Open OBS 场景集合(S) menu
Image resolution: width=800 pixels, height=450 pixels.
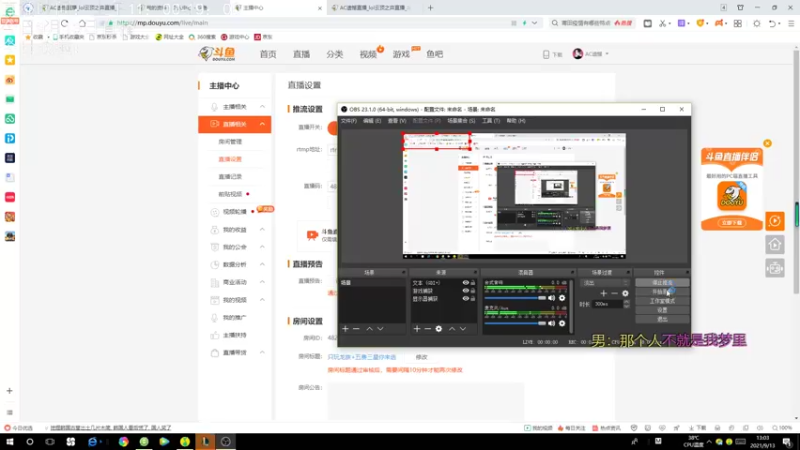461,121
